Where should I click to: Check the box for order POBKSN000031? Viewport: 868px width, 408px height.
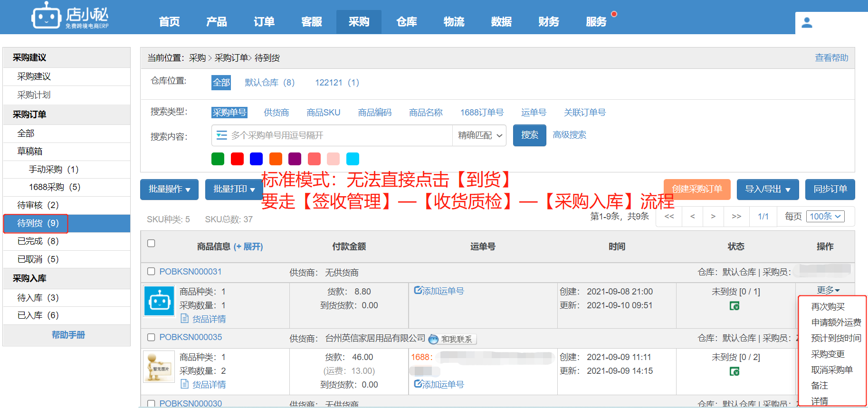click(151, 271)
